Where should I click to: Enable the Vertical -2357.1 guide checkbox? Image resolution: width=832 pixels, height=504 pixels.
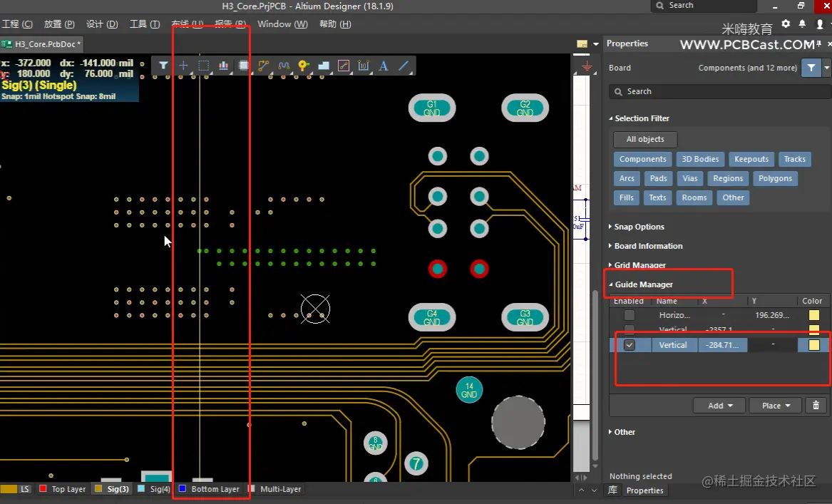tap(630, 329)
